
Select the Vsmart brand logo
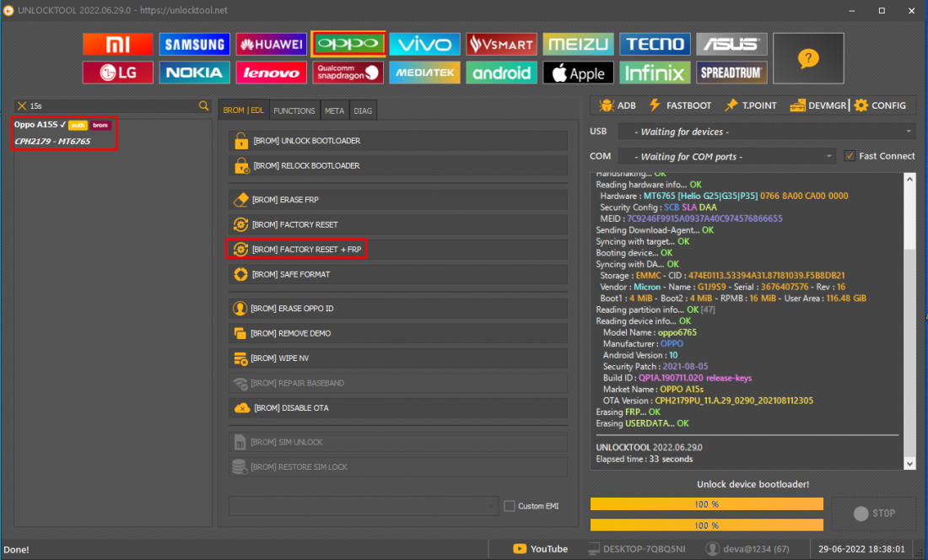[501, 45]
